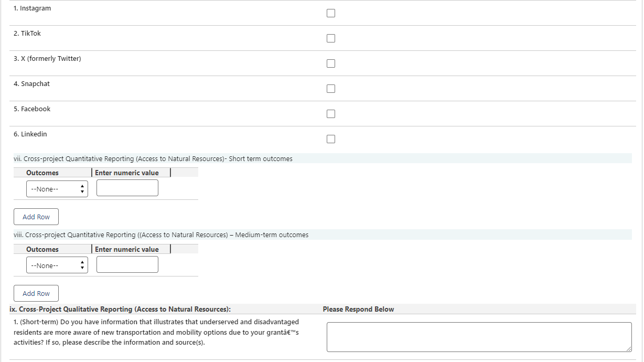
Task: Click Short term numeric value field
Action: click(x=127, y=188)
